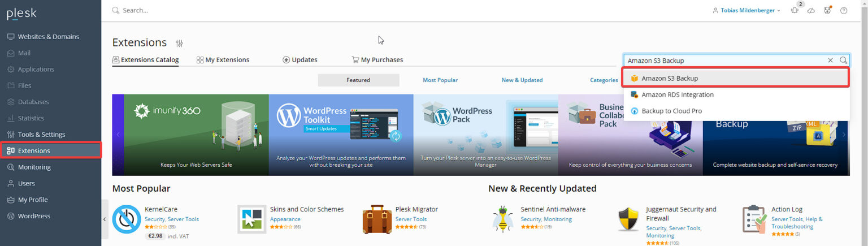
Task: Select Extensions in the sidebar
Action: tap(51, 151)
